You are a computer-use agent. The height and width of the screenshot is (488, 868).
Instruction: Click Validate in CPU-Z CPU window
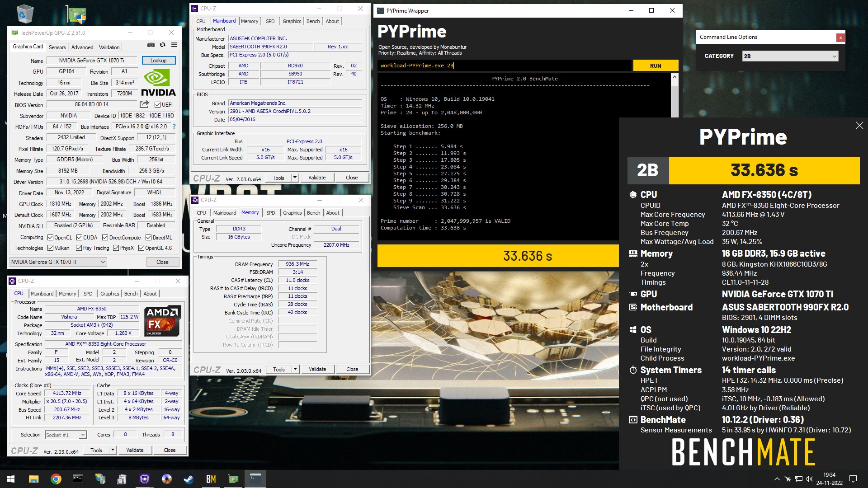pos(135,450)
